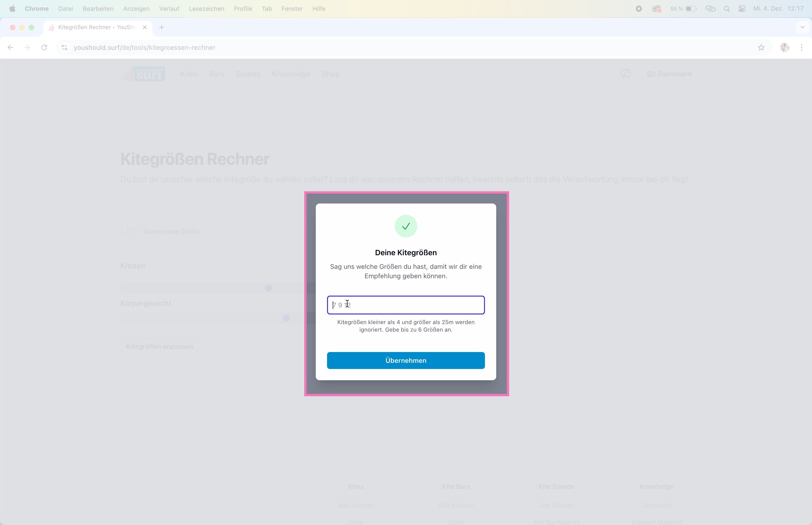Open the Lesezeichen menu
The image size is (812, 525).
[x=207, y=8]
